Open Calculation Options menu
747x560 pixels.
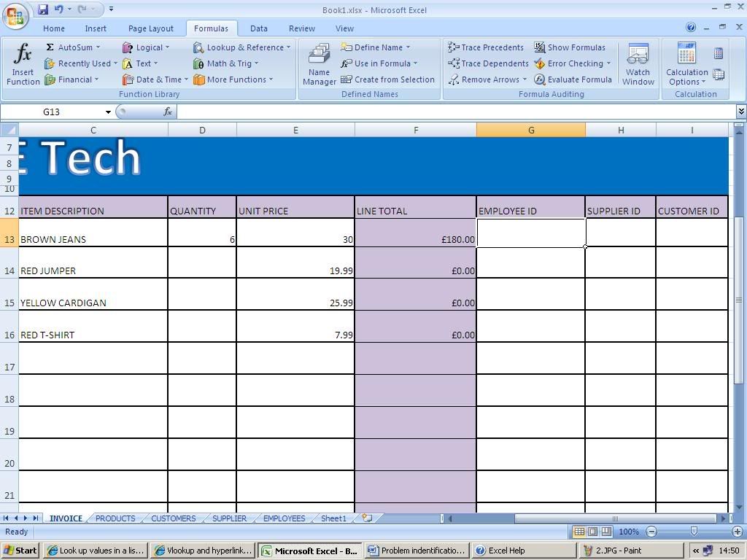pyautogui.click(x=686, y=64)
